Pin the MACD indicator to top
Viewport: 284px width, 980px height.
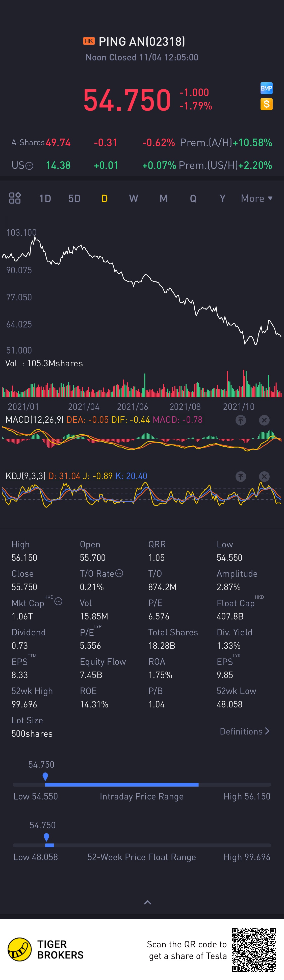click(x=241, y=420)
